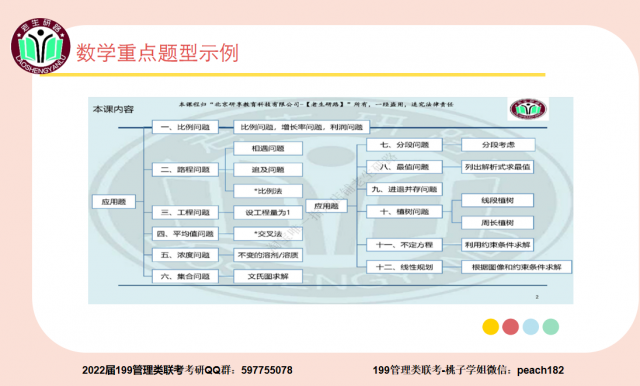Click the 二、路程问题 node
640x386 pixels.
(185, 169)
